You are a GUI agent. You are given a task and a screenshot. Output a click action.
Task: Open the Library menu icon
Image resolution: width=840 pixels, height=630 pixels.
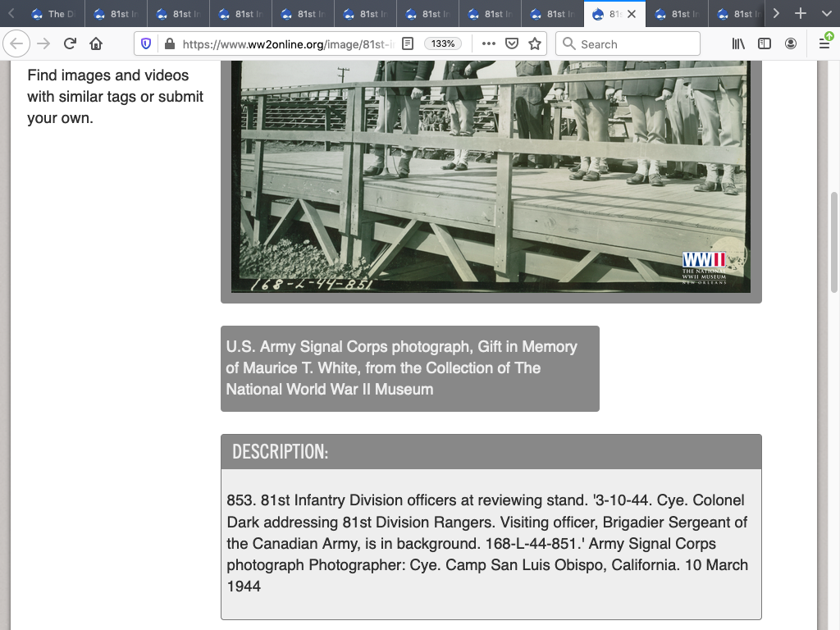coord(738,43)
